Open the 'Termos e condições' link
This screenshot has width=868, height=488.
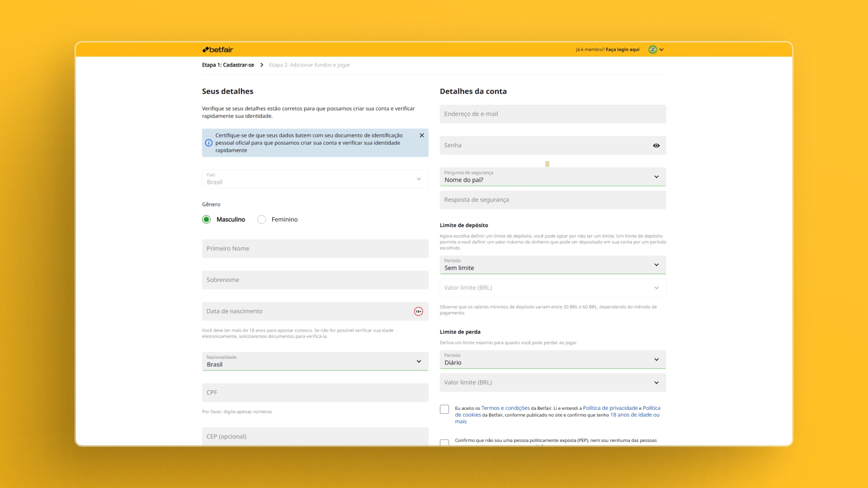(505, 408)
